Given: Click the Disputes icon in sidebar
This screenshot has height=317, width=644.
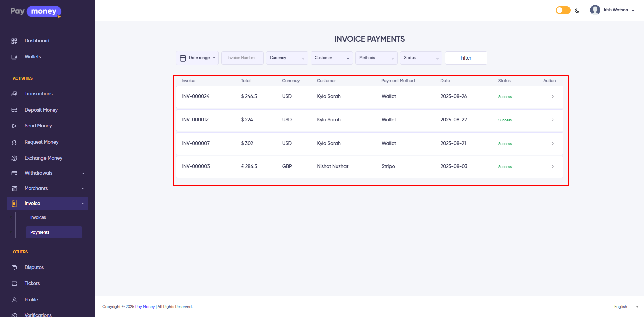Looking at the screenshot, I should point(14,268).
